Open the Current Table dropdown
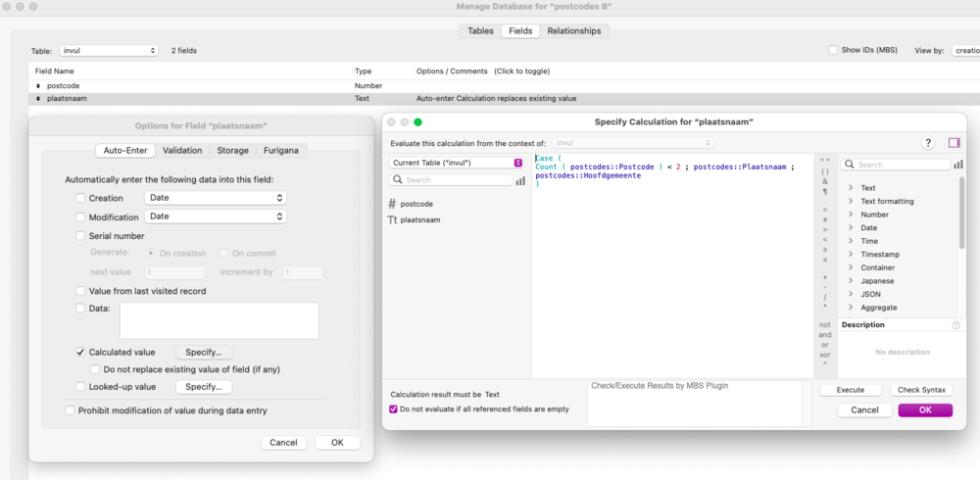Screen dimensions: 980x480 coord(456,163)
